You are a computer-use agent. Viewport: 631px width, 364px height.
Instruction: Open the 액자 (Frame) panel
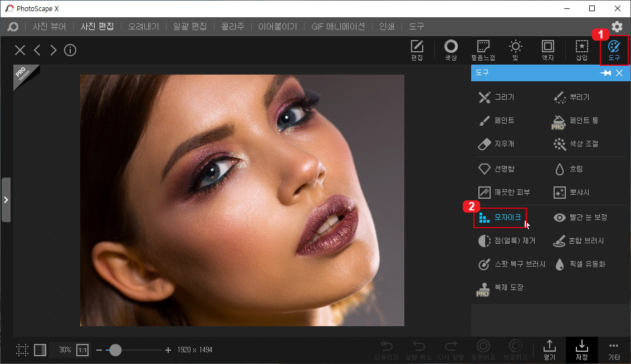(547, 50)
